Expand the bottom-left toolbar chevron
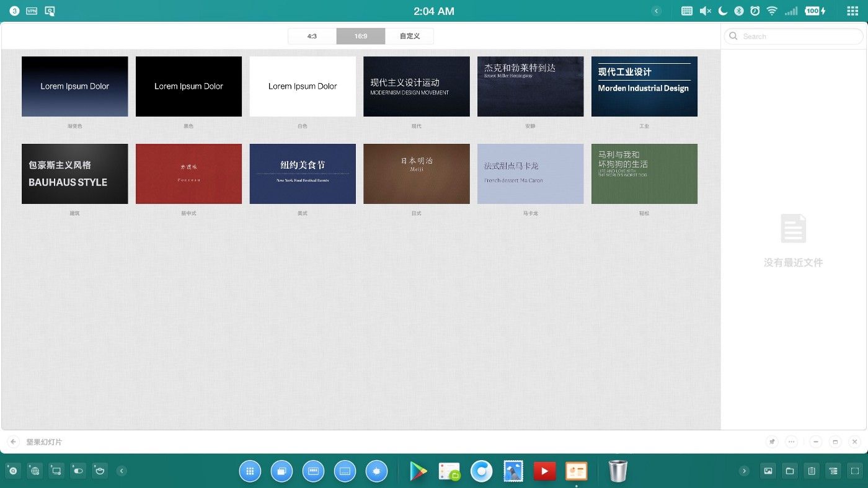This screenshot has height=488, width=868. pos(122,471)
